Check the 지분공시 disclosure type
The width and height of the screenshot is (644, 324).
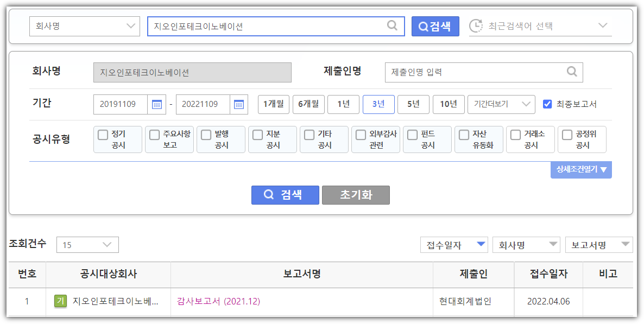click(x=257, y=134)
